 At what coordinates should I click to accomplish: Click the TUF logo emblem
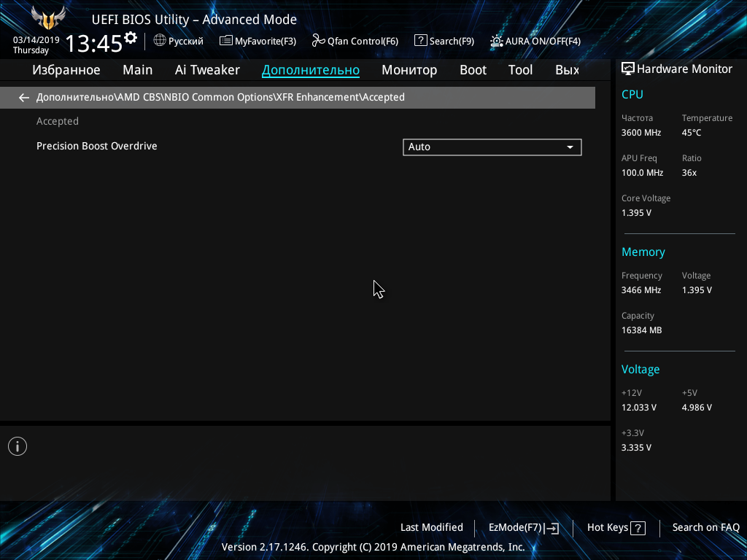pos(47,18)
